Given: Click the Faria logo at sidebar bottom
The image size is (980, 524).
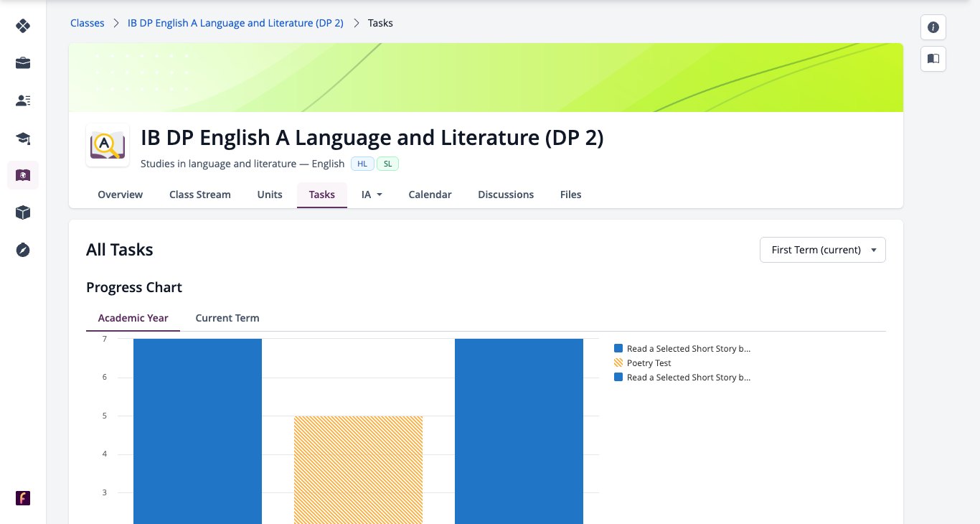Looking at the screenshot, I should coord(23,498).
